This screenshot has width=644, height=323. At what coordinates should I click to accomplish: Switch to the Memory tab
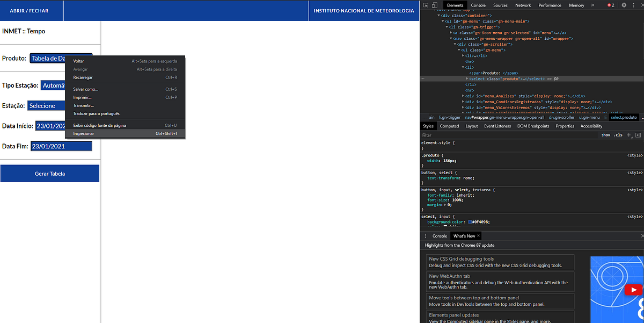(x=576, y=5)
